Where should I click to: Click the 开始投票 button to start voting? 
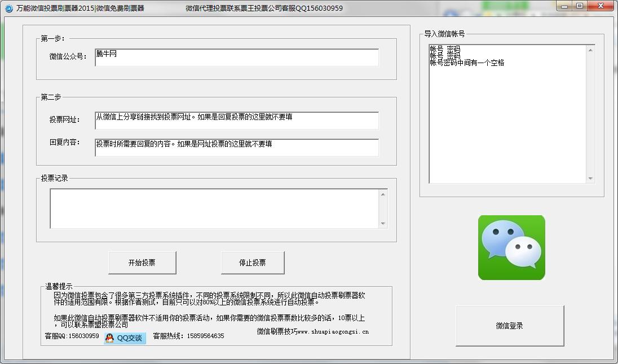(x=142, y=262)
